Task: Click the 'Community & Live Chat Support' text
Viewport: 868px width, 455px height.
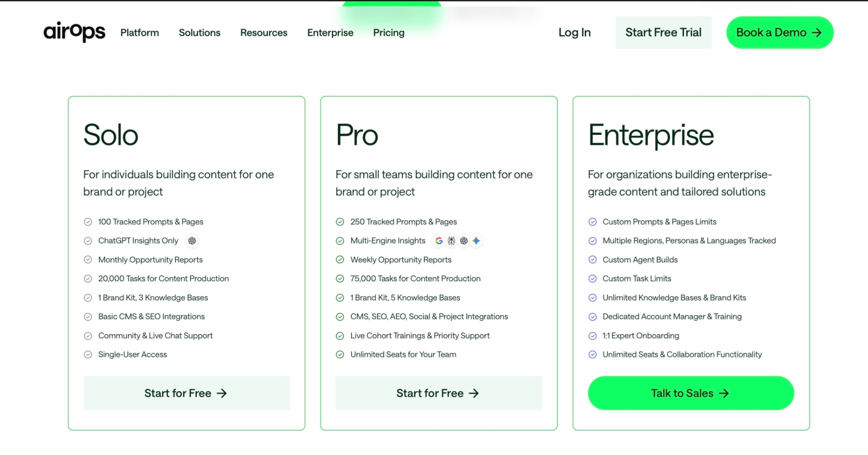Action: pyautogui.click(x=155, y=336)
